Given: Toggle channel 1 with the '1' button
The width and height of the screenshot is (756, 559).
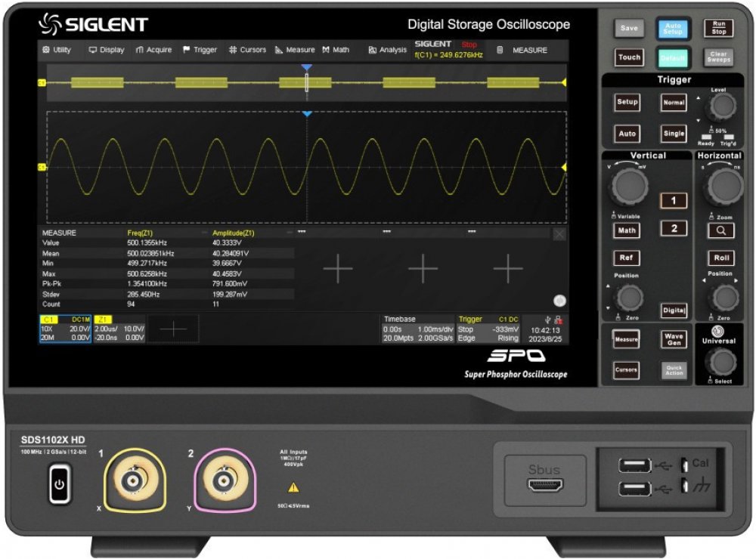Looking at the screenshot, I should click(x=674, y=201).
